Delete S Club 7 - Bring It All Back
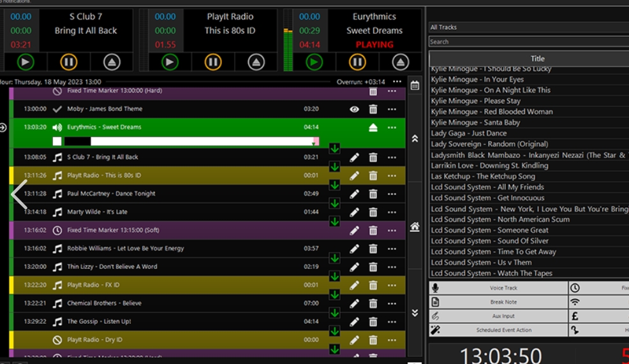 point(373,157)
